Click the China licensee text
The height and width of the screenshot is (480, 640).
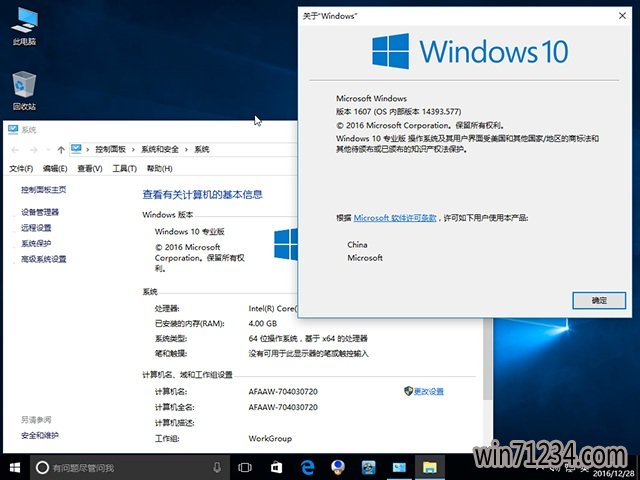tap(357, 244)
